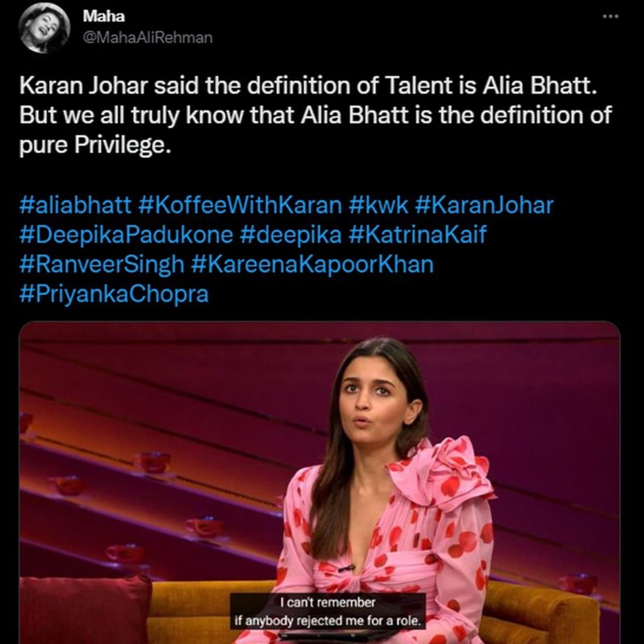644x644 pixels.
Task: Click the tweet's first sentence about Karan Johar
Action: coord(308,86)
